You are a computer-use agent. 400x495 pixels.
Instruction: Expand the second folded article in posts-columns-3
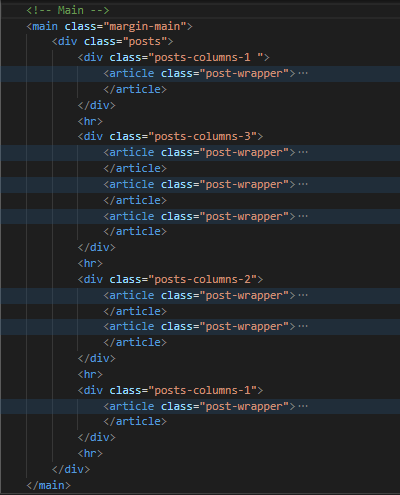click(x=303, y=184)
